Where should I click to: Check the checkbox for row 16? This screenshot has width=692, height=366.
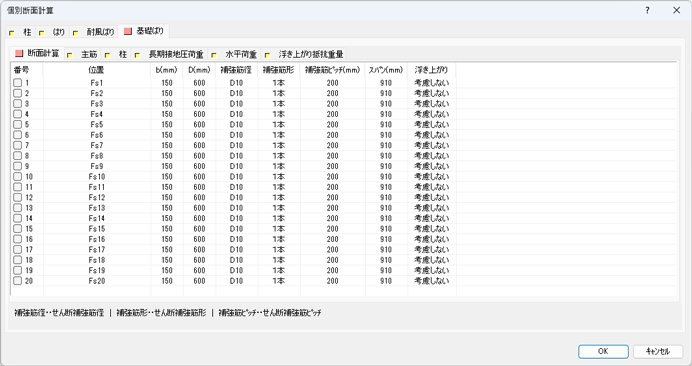pos(17,239)
